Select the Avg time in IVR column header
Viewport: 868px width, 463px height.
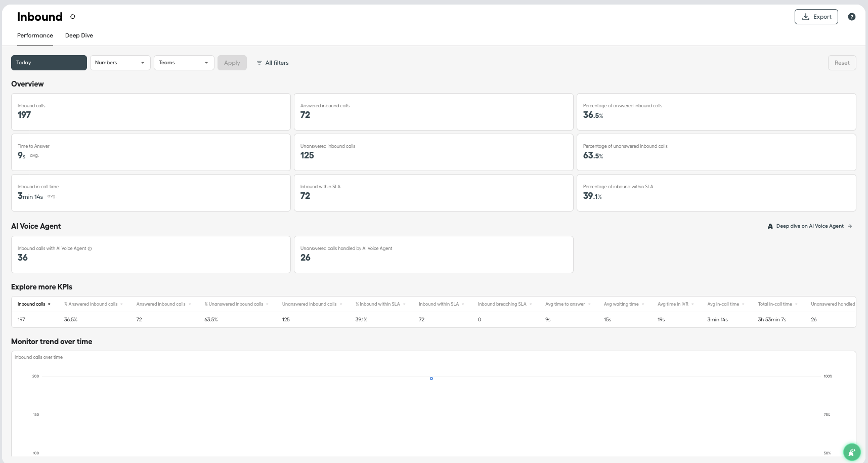coord(675,304)
